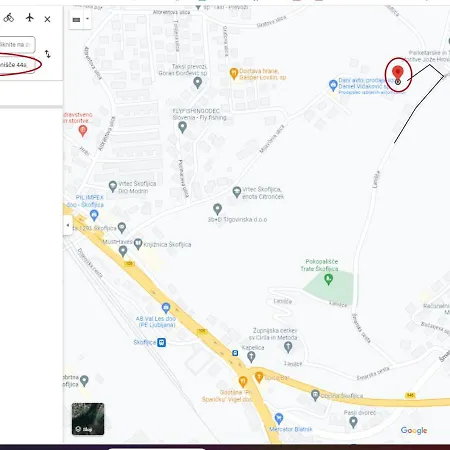Screen dimensions: 450x450
Task: Click the red destination pin marker
Action: 398,73
